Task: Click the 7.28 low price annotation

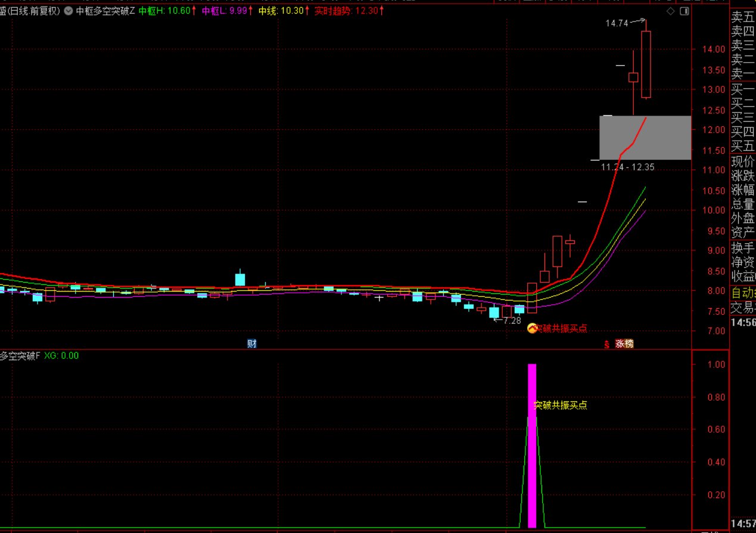Action: click(512, 321)
